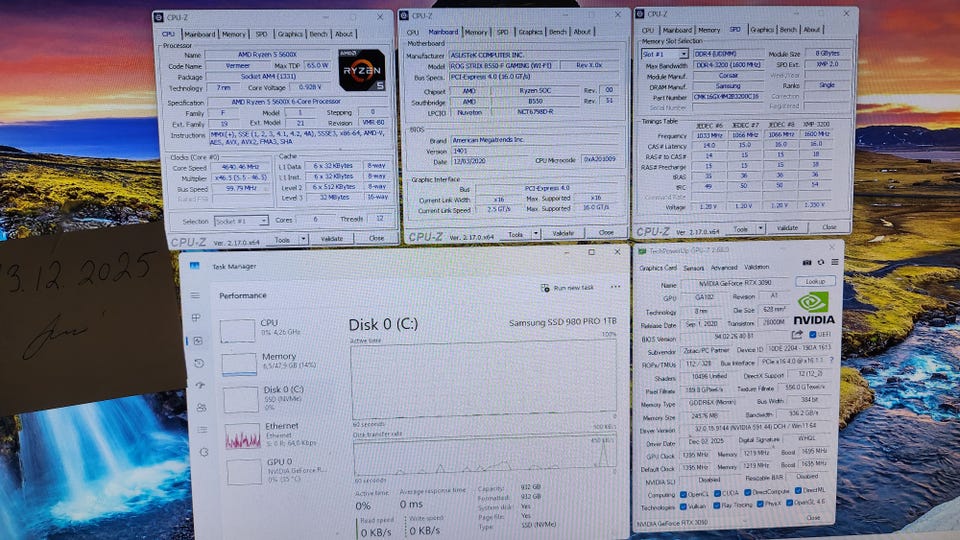960x540 pixels.
Task: Toggle OpenGL 4.6 checkbox in GPU-Z
Action: (x=789, y=503)
